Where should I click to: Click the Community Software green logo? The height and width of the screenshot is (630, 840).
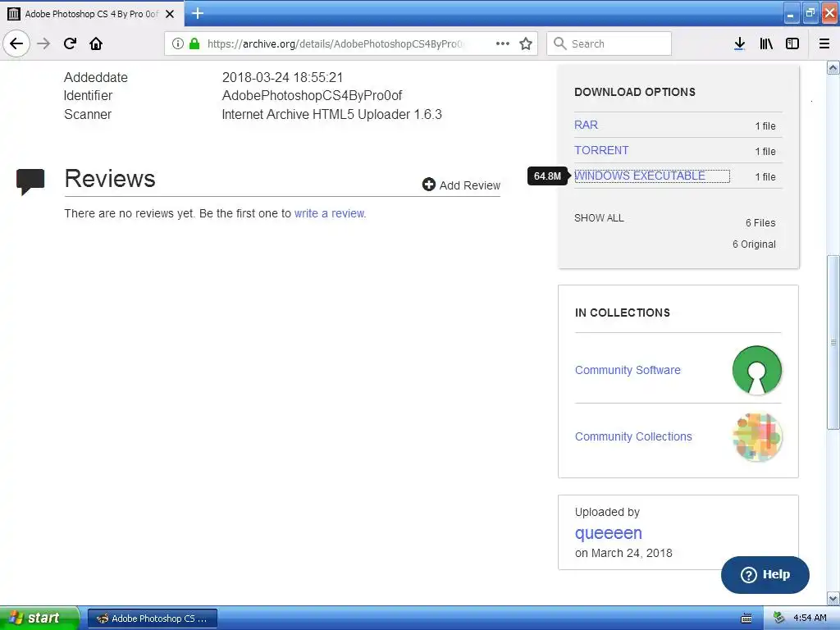click(757, 370)
